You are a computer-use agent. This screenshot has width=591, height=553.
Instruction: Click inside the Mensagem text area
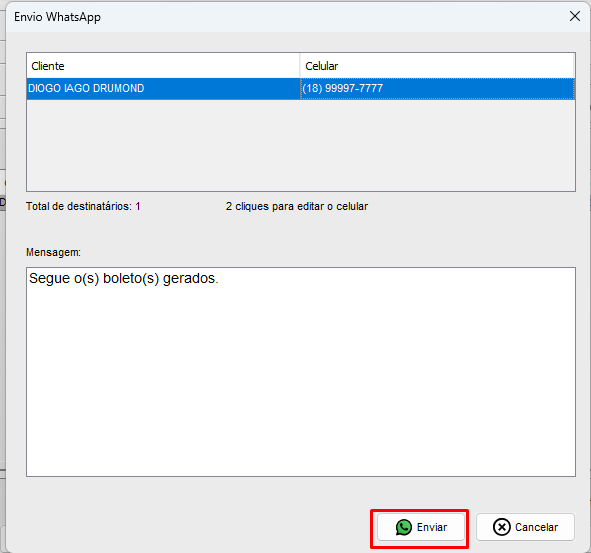pyautogui.click(x=301, y=372)
